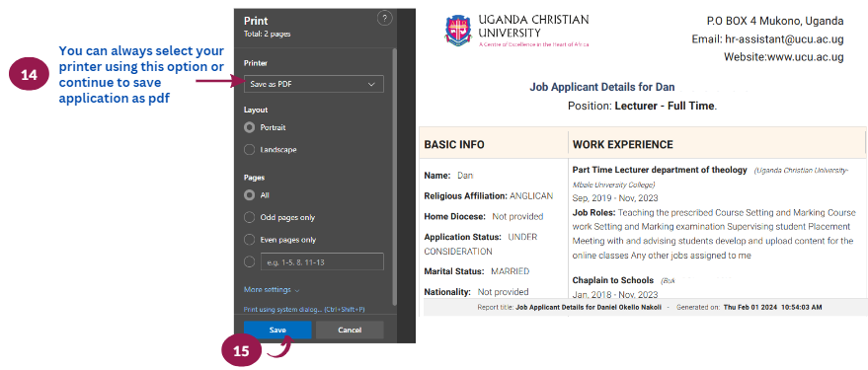Click the print panel scrollbar
Screen dimensions: 868x370
(x=394, y=177)
